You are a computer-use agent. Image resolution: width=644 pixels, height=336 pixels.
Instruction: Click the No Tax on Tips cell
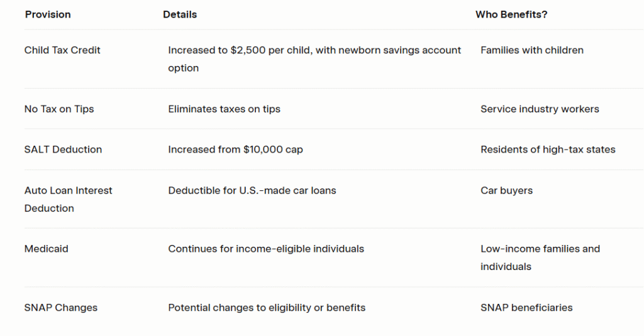pos(59,109)
